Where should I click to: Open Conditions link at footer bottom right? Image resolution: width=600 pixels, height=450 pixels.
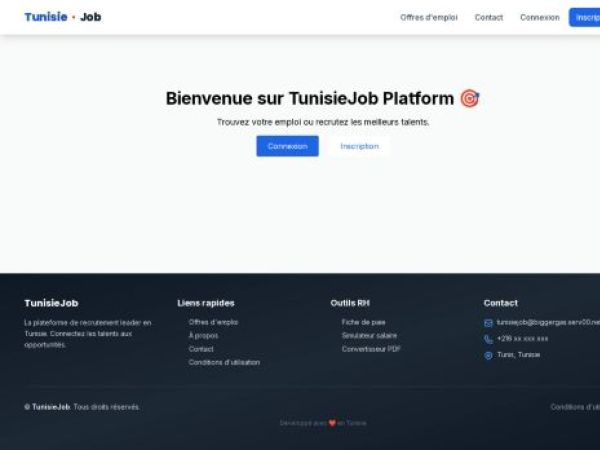tap(575, 407)
